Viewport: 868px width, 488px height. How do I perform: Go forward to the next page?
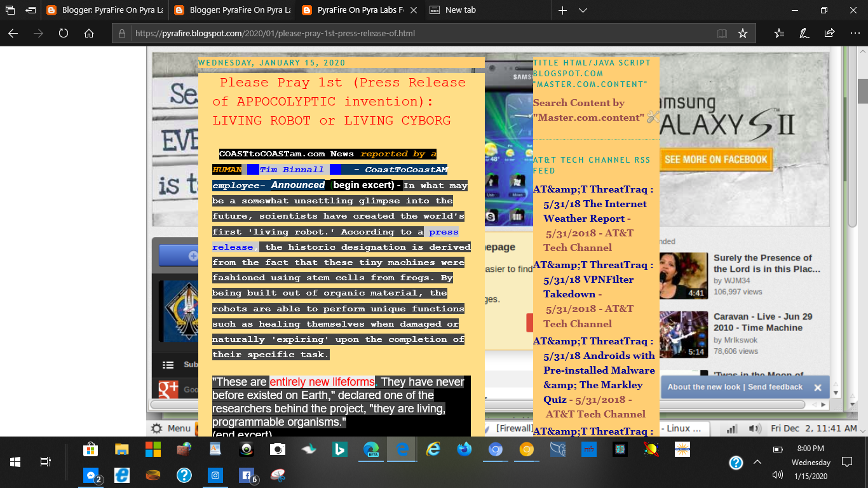(38, 33)
